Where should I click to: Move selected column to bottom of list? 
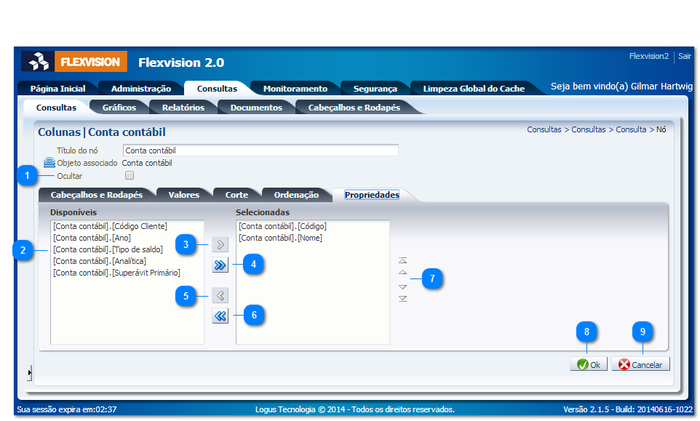tap(402, 299)
